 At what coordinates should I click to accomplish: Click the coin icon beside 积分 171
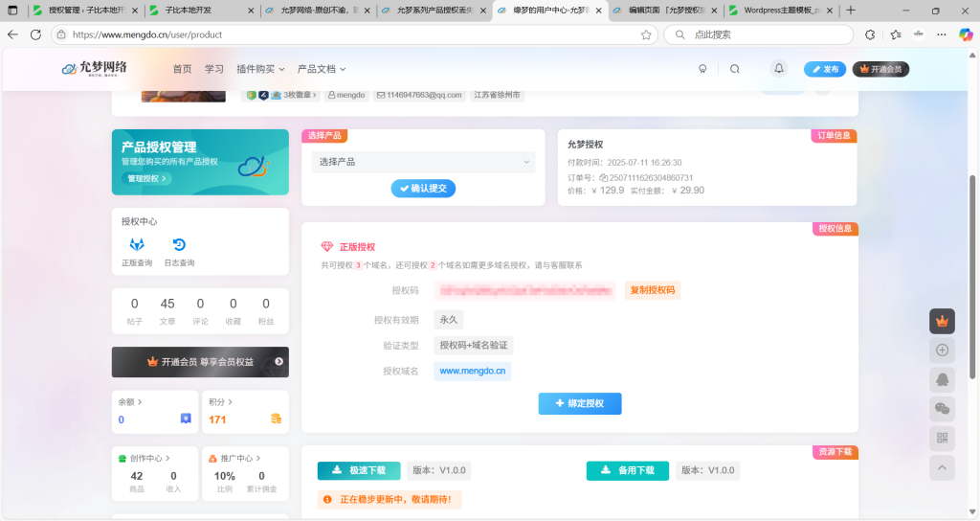coord(276,419)
